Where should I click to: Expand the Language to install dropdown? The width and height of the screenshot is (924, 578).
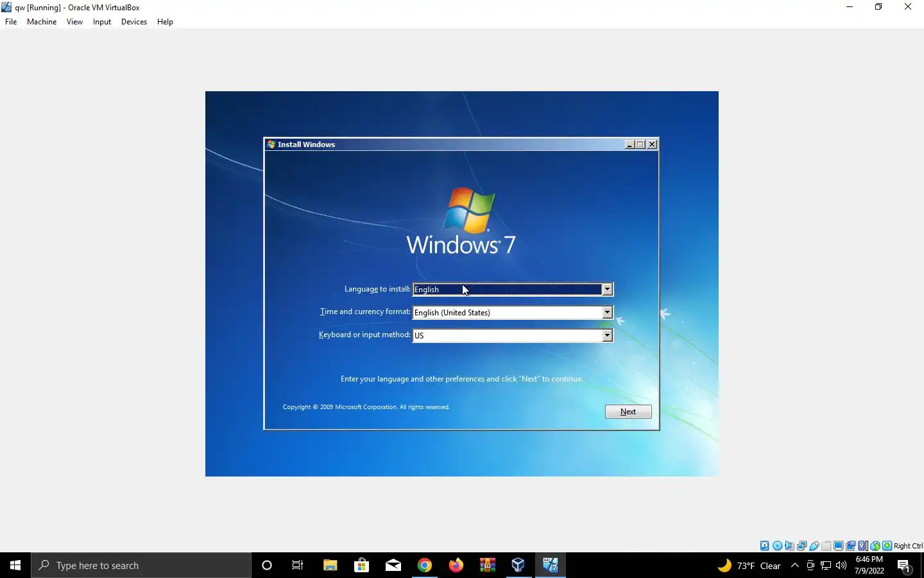coord(607,290)
